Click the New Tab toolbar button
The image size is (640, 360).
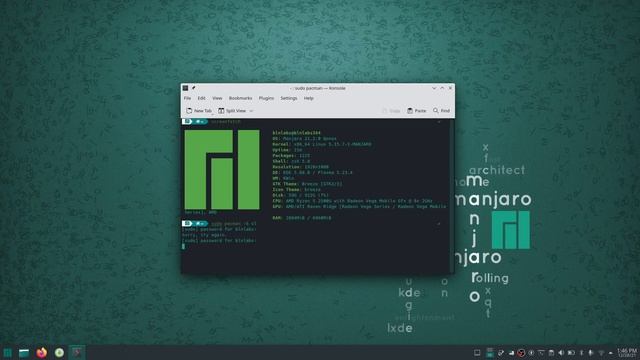(x=199, y=111)
